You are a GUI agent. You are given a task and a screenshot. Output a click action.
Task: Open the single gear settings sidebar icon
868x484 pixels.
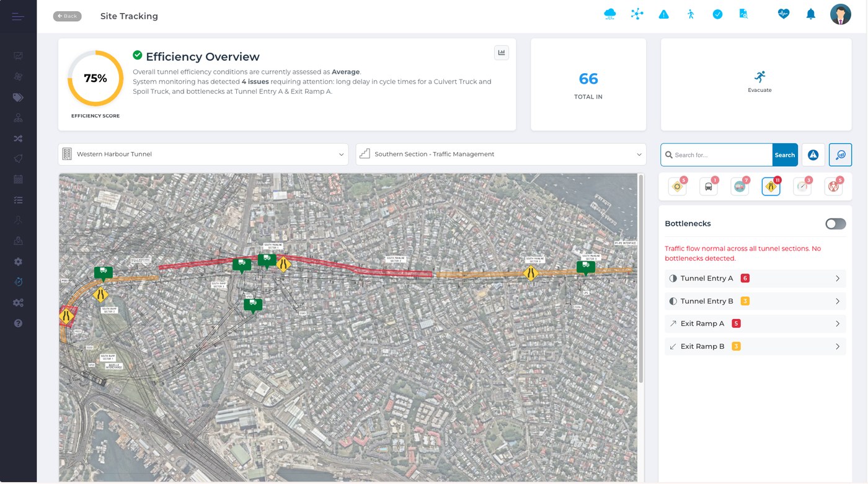click(18, 262)
